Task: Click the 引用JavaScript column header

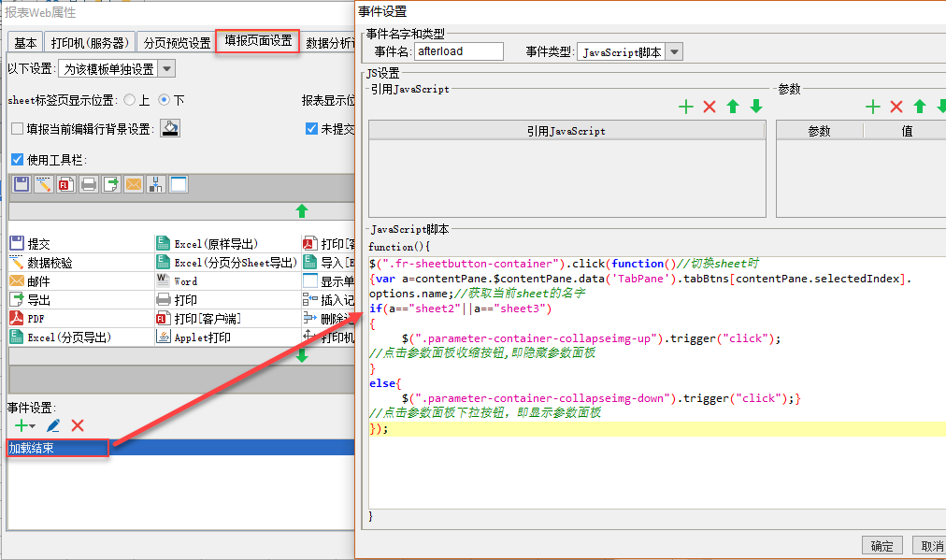Action: coord(566,131)
